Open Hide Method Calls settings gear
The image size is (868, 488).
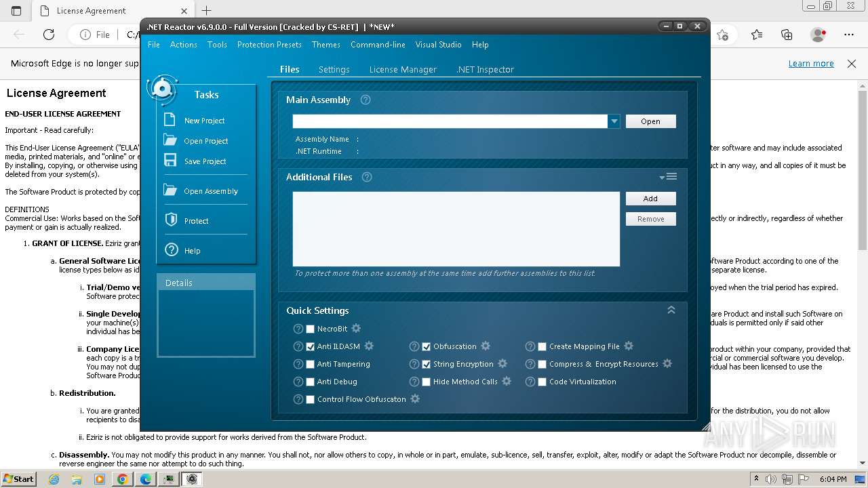point(507,381)
